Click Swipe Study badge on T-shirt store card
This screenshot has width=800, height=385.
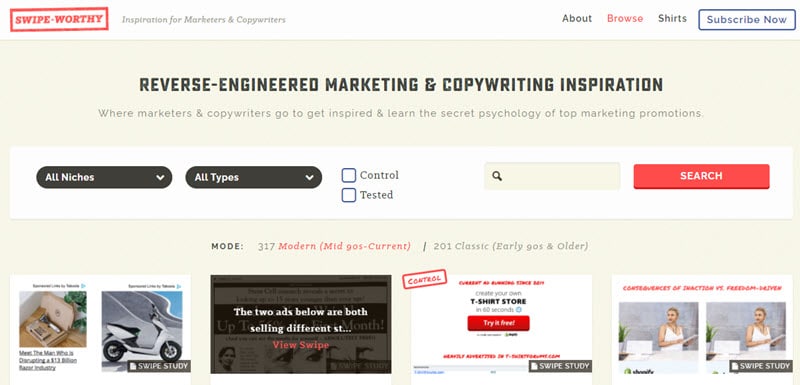[x=561, y=366]
